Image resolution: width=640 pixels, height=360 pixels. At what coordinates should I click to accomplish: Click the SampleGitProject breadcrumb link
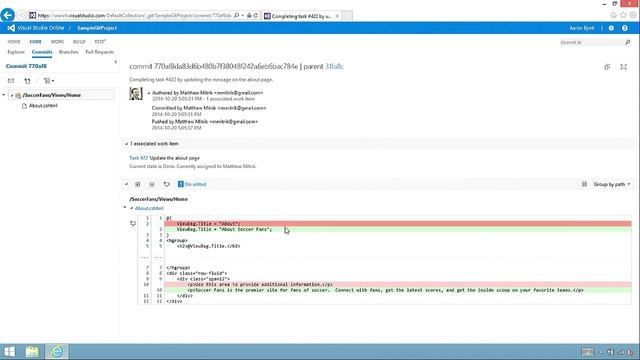click(97, 28)
